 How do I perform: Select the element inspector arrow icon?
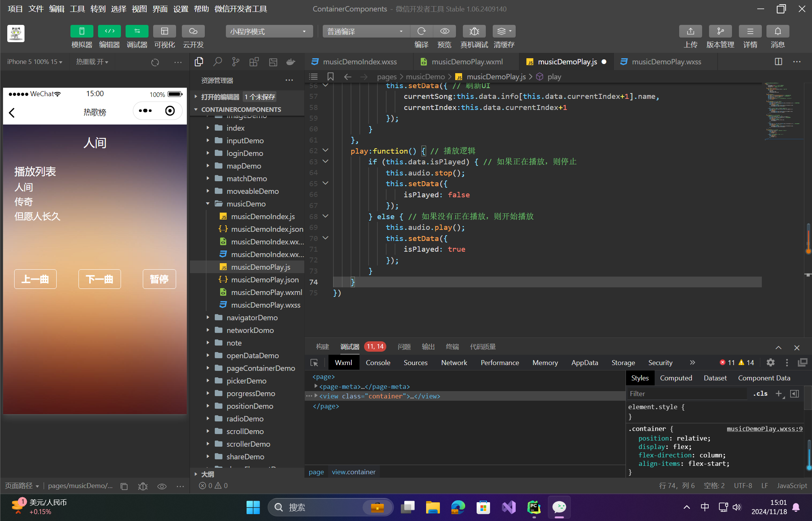[314, 362]
